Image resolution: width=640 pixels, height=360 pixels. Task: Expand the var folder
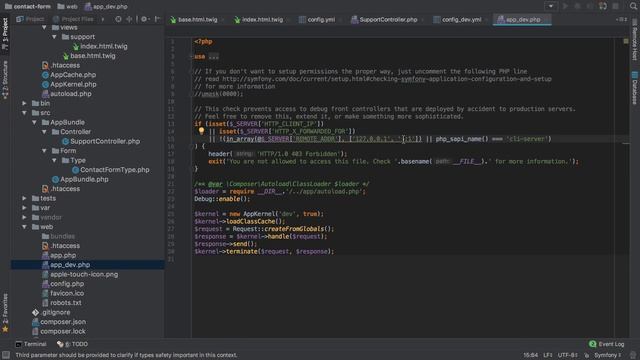point(24,208)
